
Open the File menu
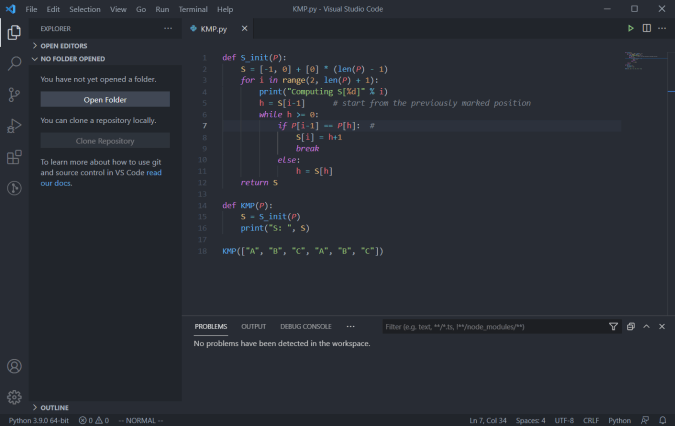31,9
